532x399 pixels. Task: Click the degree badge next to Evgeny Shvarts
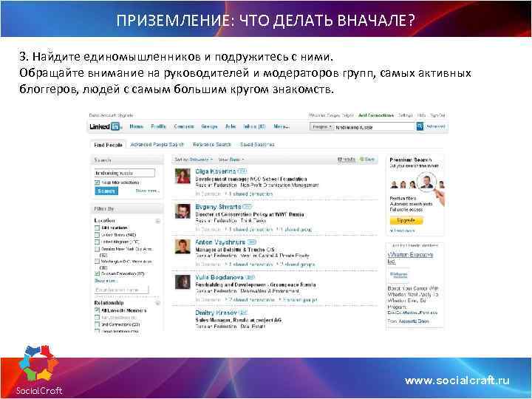[x=248, y=207]
